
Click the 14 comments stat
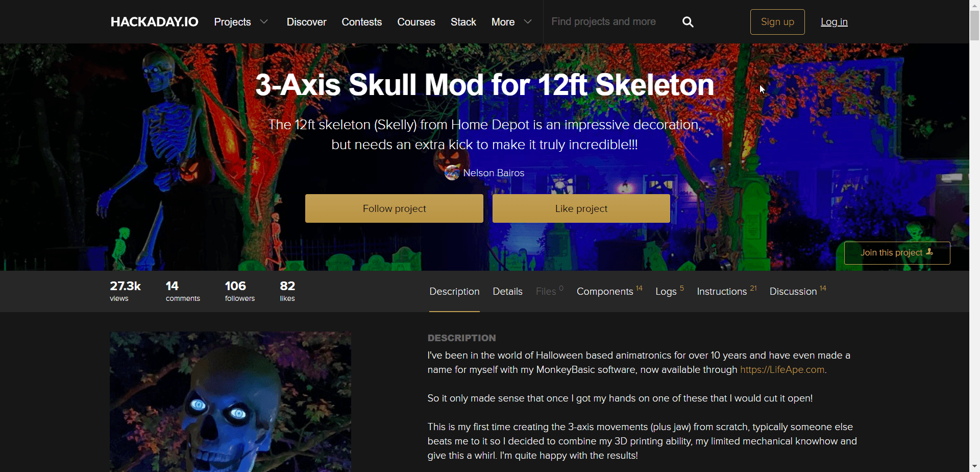(183, 291)
